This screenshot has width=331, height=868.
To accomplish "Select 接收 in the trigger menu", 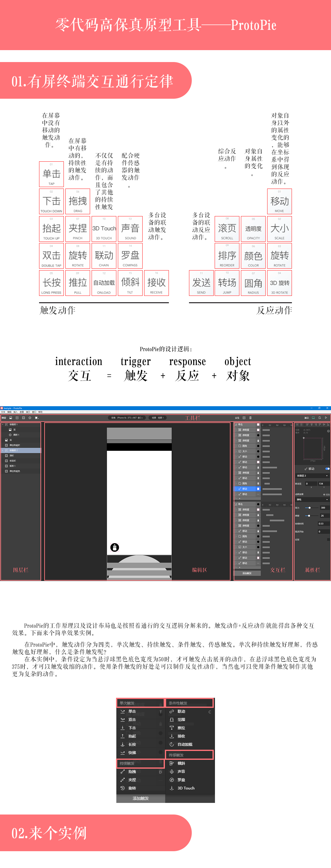I will (x=181, y=736).
